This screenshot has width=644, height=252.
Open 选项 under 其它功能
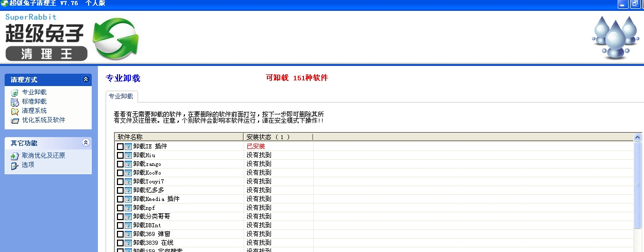pos(28,165)
